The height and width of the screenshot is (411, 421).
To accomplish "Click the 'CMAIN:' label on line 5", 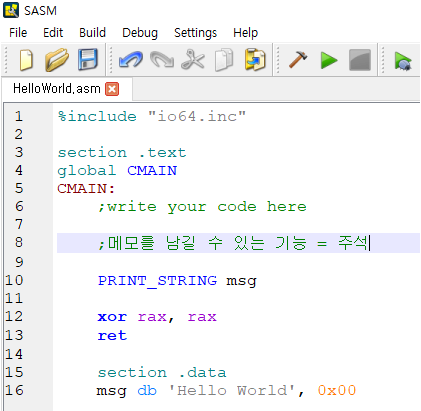I will (86, 189).
